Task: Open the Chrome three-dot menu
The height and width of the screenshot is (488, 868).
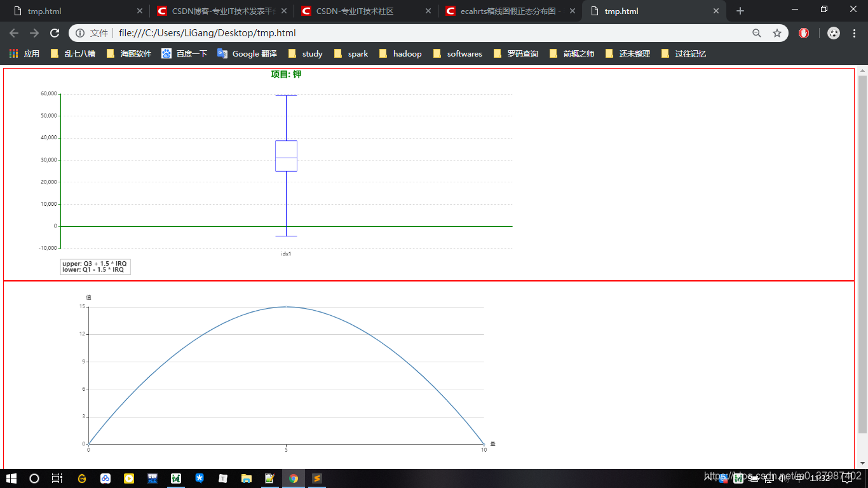Action: 855,33
